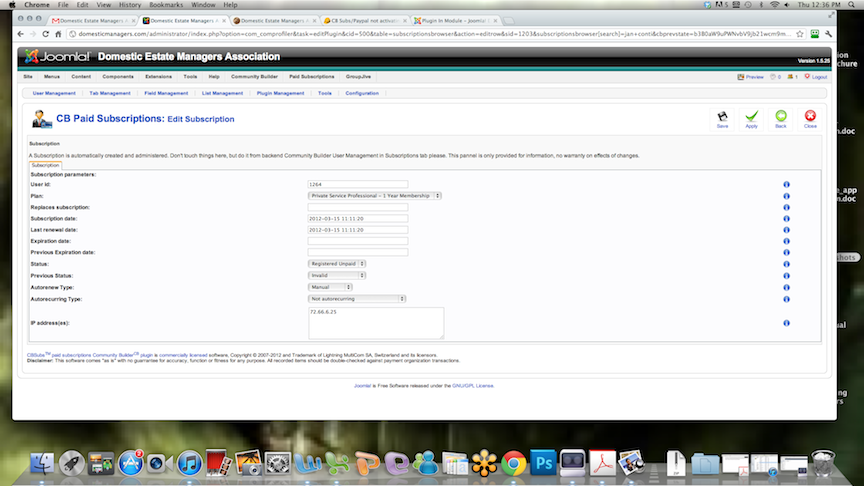Click the browser home icon
Image resolution: width=864 pixels, height=486 pixels.
58,34
